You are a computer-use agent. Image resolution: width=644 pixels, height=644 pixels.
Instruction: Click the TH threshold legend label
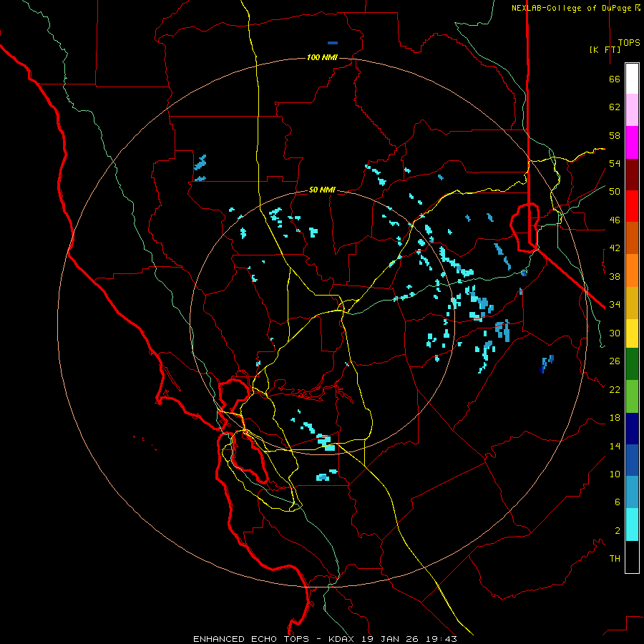(x=615, y=559)
